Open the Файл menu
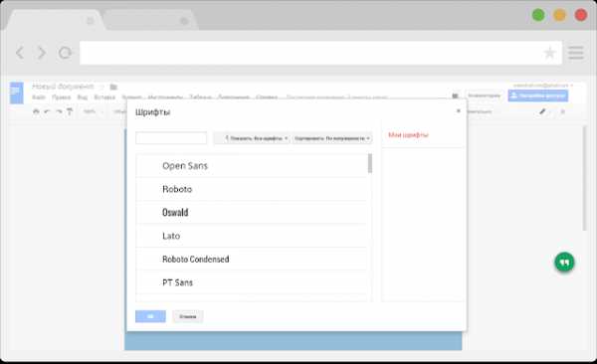Screen dimensions: 597x364 (x=39, y=97)
